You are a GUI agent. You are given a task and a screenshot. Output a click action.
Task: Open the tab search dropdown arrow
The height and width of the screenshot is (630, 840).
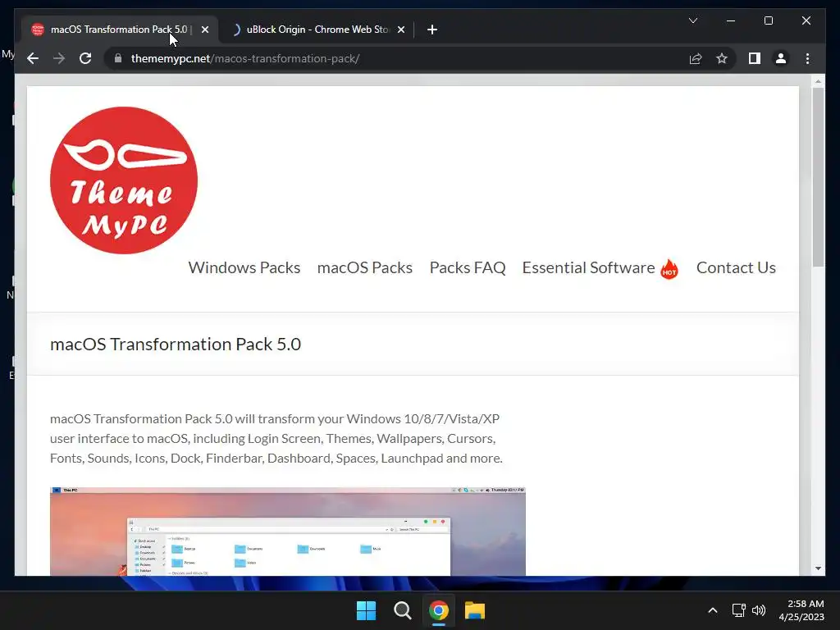pyautogui.click(x=692, y=21)
